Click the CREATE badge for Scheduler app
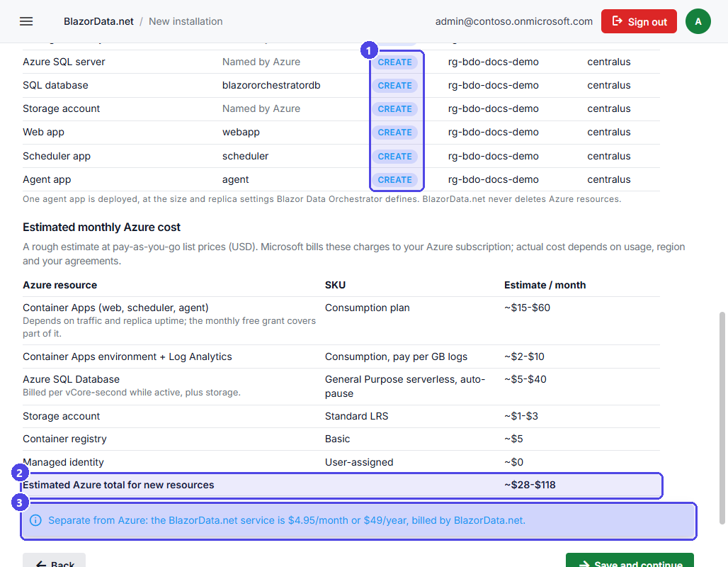This screenshot has height=567, width=728. [394, 157]
